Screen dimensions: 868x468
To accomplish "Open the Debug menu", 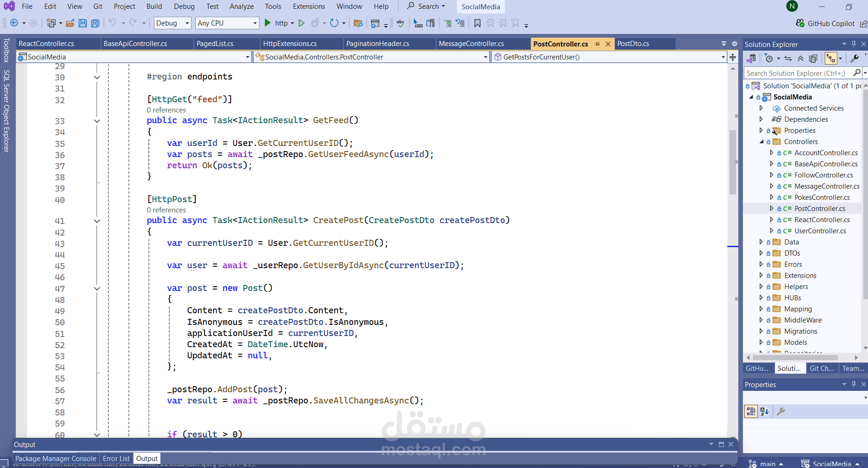I will (185, 7).
